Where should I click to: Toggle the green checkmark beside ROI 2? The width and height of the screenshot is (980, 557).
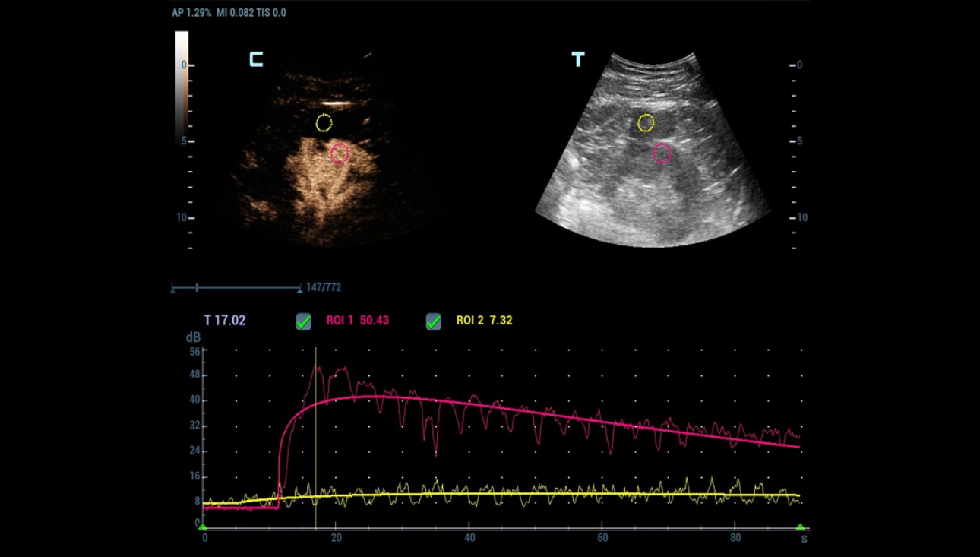[433, 321]
